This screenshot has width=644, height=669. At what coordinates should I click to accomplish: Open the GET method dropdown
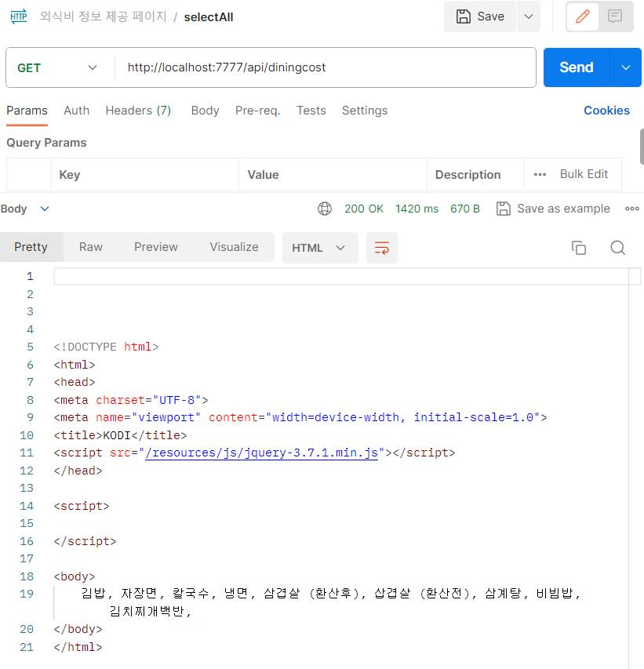click(x=57, y=67)
